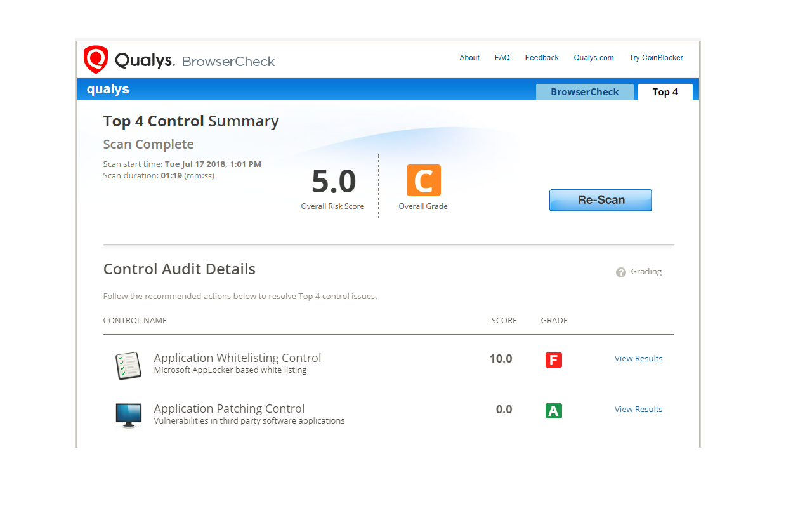Screen dimensions: 812x508
Task: Click the Qualys BrowserCheck wordmark
Action: pos(195,61)
